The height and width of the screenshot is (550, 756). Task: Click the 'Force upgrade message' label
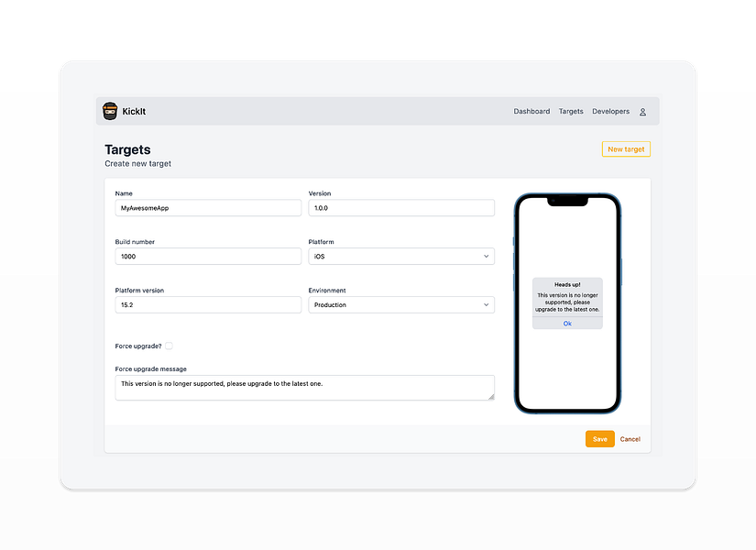tap(151, 369)
